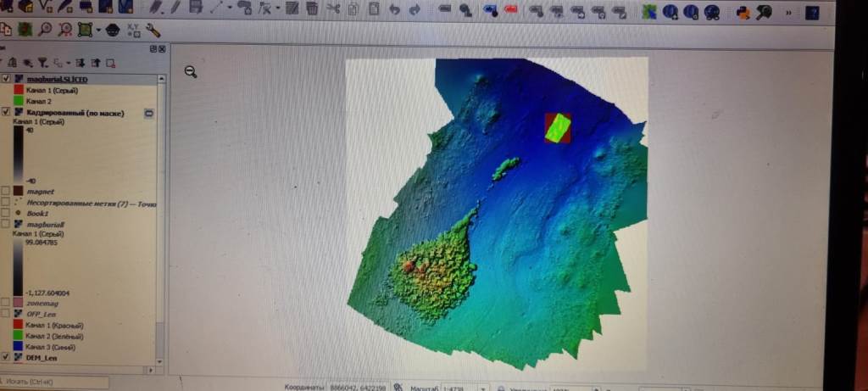Expand the toolbar overflow chevron
The image size is (868, 391).
(x=788, y=14)
